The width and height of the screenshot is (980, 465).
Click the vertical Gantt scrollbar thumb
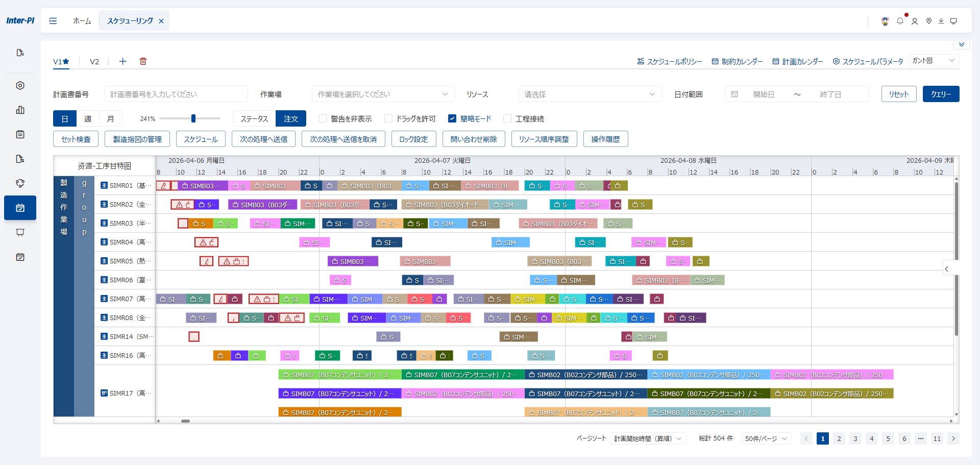click(957, 259)
